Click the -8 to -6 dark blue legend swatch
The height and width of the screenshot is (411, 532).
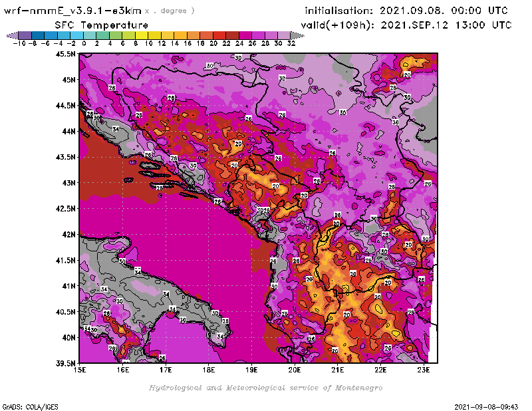39,35
